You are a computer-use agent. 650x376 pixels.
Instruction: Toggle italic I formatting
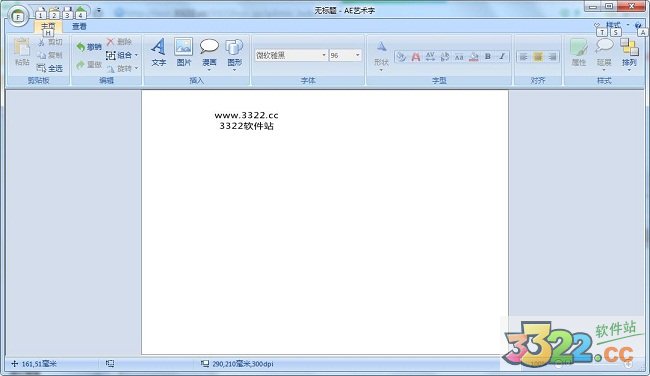(x=502, y=57)
